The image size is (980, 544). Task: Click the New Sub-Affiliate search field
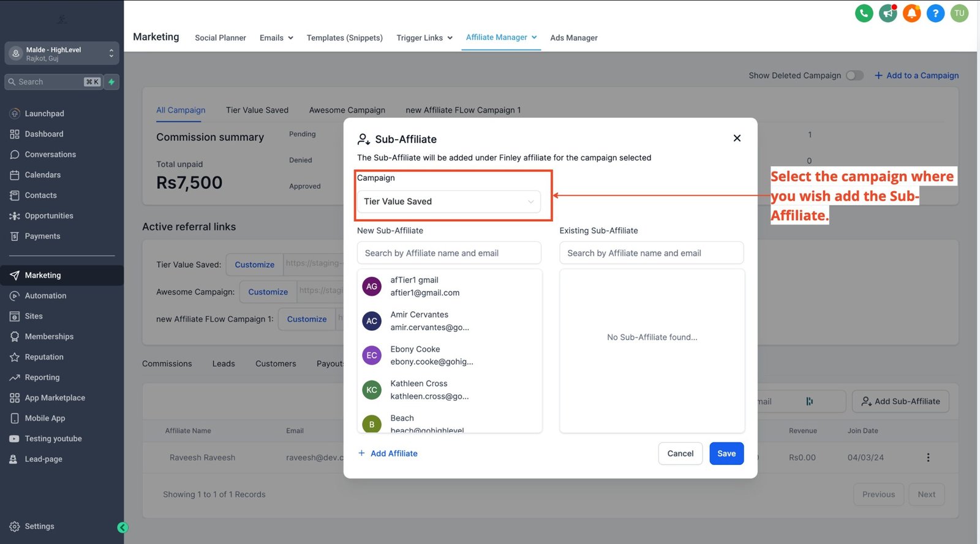[x=449, y=253]
